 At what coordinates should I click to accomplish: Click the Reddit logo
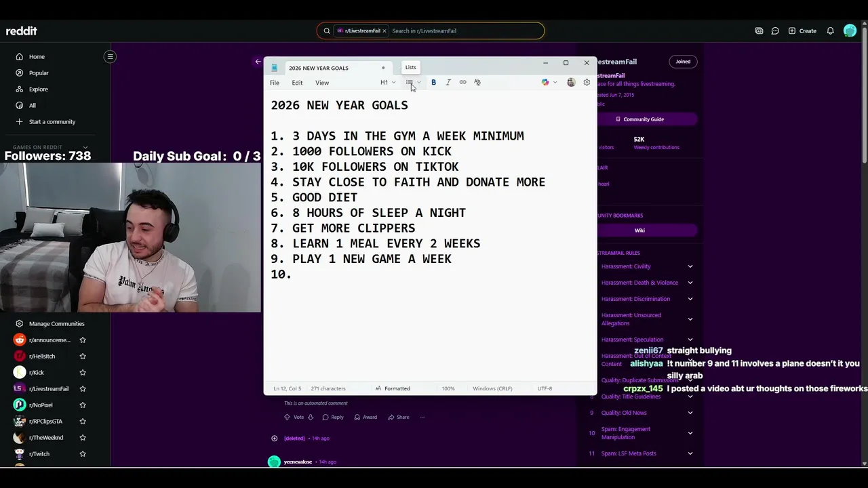(22, 31)
